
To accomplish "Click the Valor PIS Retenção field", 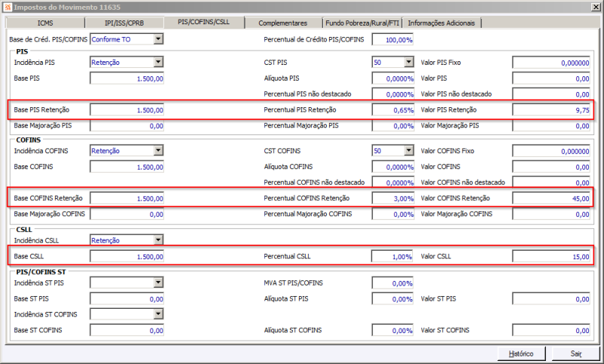I will click(x=551, y=110).
